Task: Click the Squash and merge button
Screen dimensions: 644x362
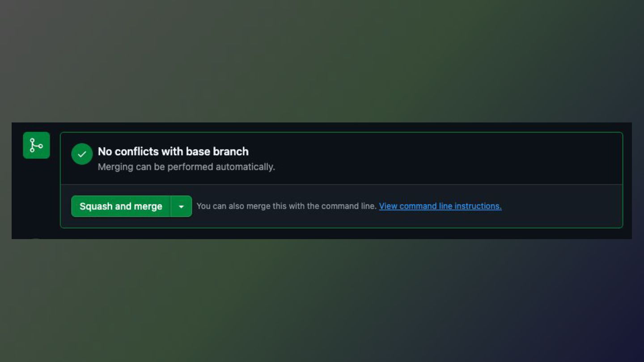Action: pos(121,206)
